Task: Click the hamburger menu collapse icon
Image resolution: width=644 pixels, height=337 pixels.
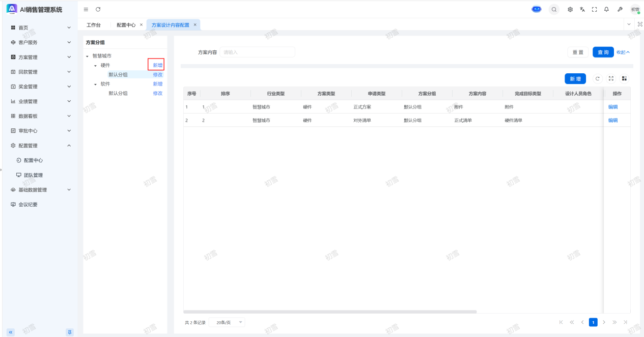Action: coord(86,10)
